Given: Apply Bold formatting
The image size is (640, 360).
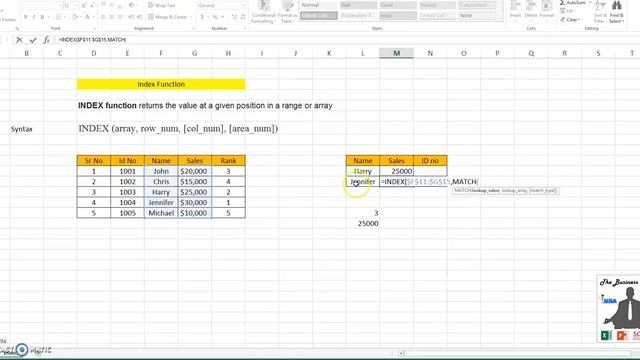Looking at the screenshot, I should pos(25,17).
